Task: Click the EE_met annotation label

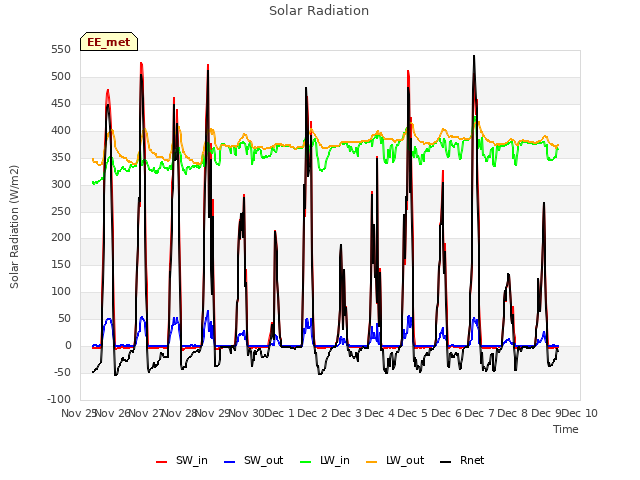Action: pyautogui.click(x=109, y=42)
